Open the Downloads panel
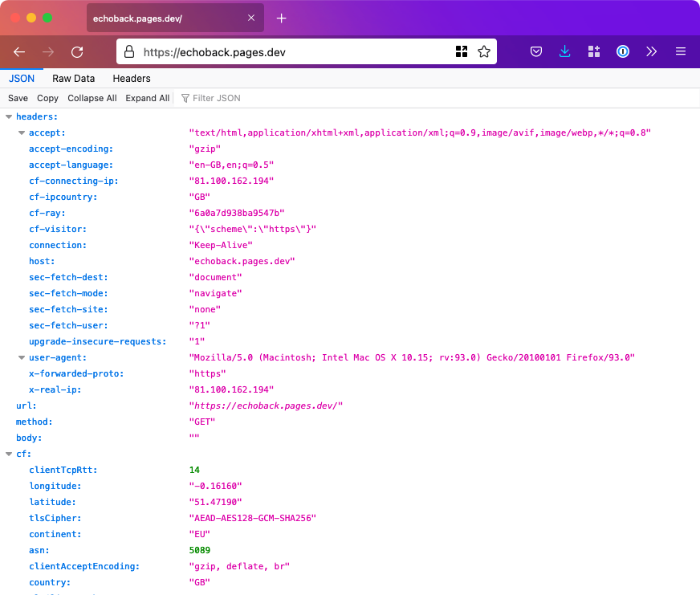Screen dimensions: 700x595 point(564,51)
